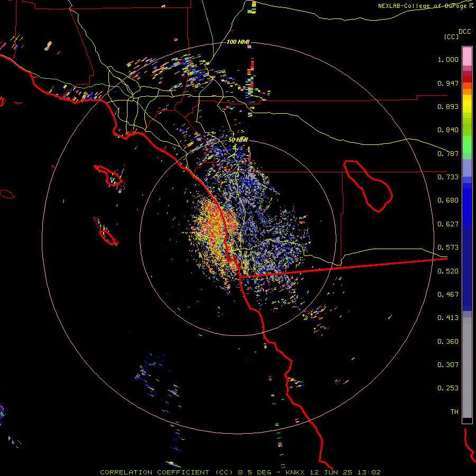Screen dimensions: 476x476
Task: Click the San Clemente Island outline
Action: click(106, 231)
